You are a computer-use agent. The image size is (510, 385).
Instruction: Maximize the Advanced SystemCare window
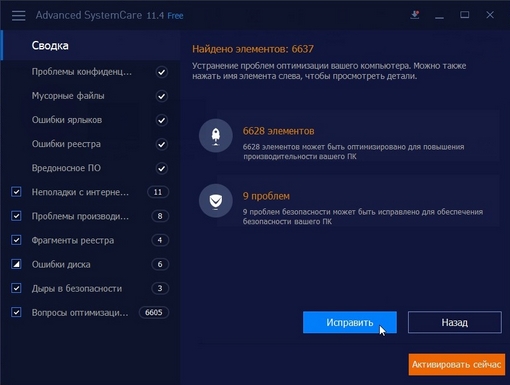click(465, 15)
